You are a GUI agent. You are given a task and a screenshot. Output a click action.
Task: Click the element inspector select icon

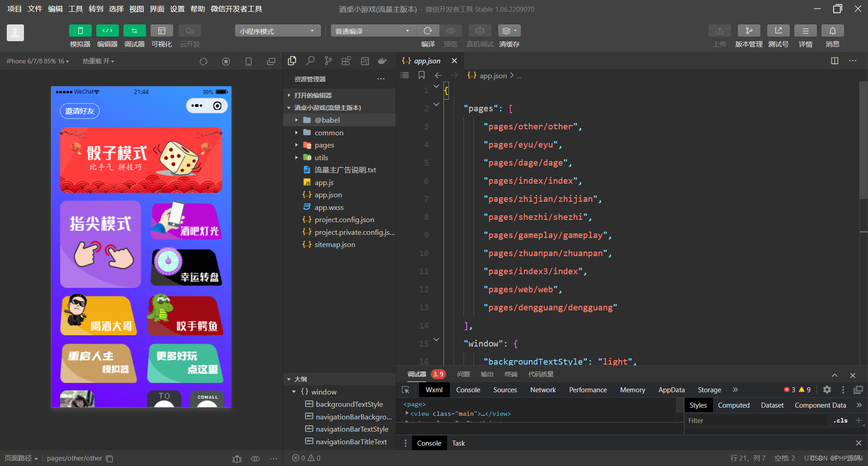pyautogui.click(x=406, y=390)
